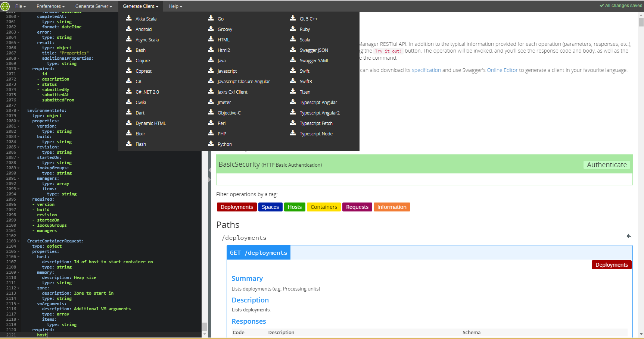The height and width of the screenshot is (339, 644).
Task: Open the specification link
Action: (426, 70)
